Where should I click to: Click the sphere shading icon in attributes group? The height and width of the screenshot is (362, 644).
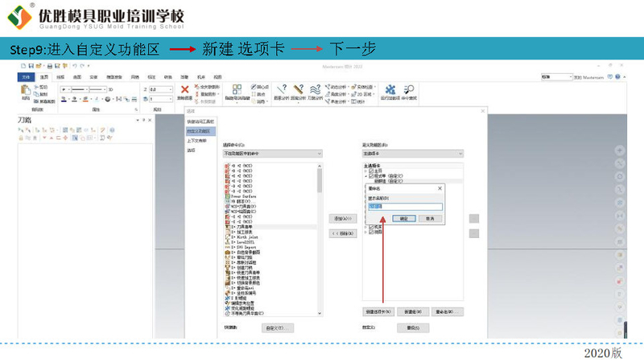tap(108, 99)
